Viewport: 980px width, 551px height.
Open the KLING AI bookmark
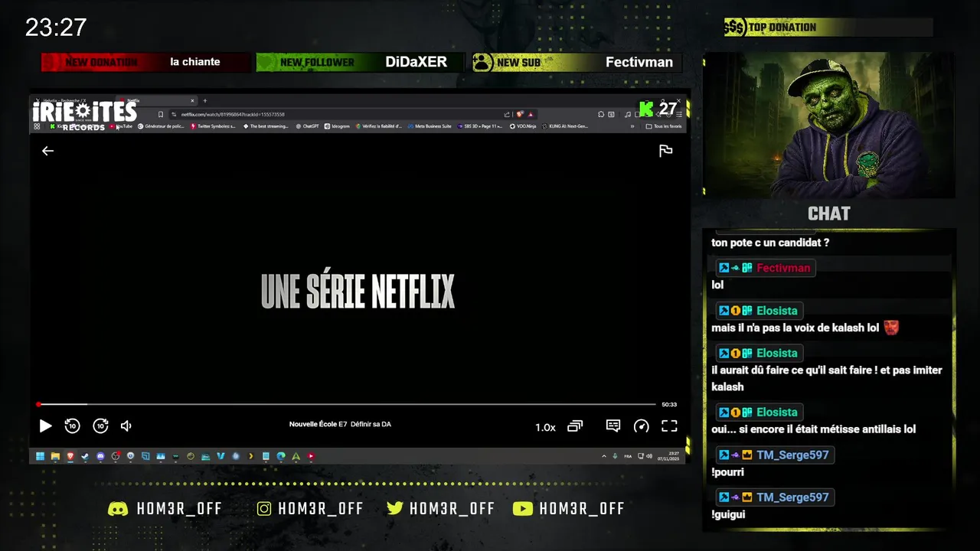coord(564,126)
